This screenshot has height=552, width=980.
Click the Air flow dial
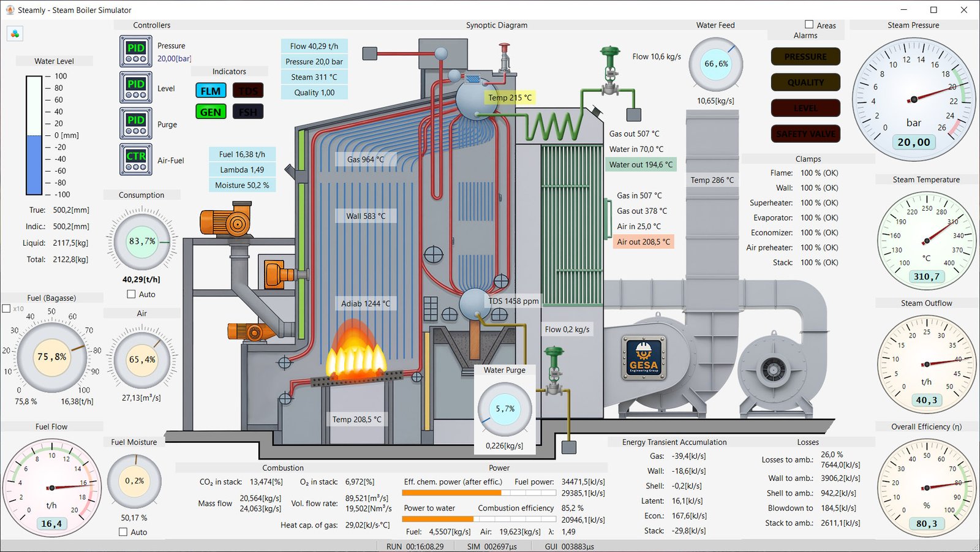coord(141,360)
